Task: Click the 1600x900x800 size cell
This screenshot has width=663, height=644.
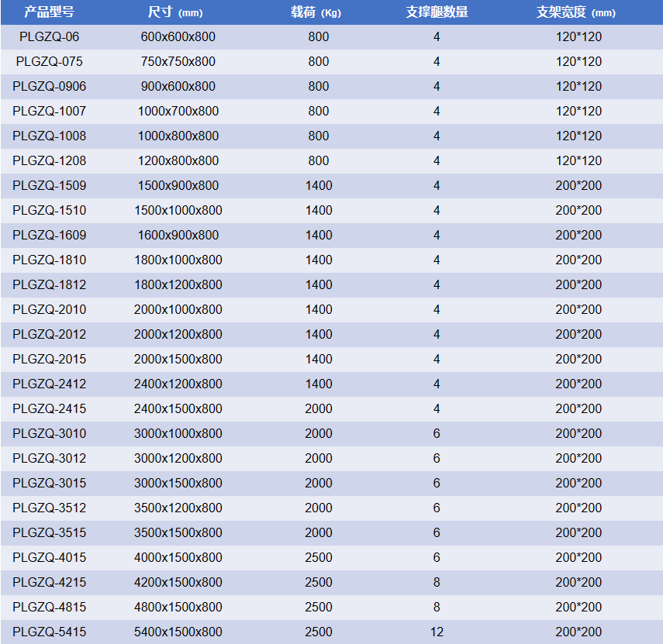Action: point(178,235)
